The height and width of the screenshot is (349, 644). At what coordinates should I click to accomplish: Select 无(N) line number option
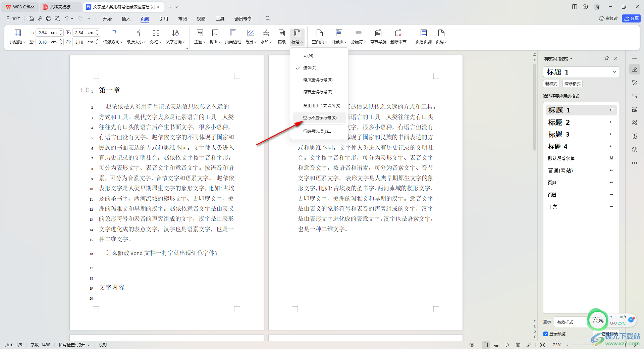pyautogui.click(x=319, y=55)
